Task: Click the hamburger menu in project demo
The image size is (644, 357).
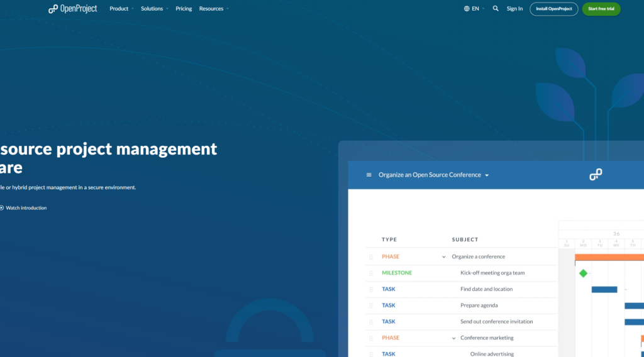Action: click(369, 175)
